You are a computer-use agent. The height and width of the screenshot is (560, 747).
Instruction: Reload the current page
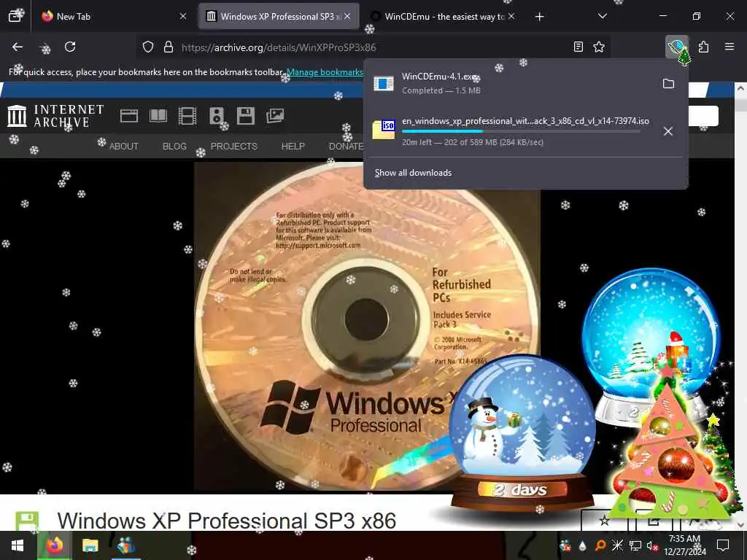pos(70,47)
